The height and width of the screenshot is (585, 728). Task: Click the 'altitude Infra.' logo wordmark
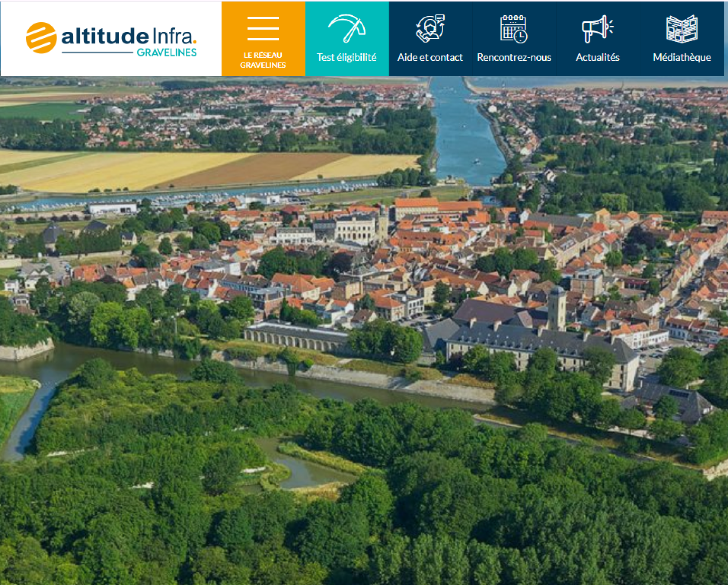tap(128, 36)
